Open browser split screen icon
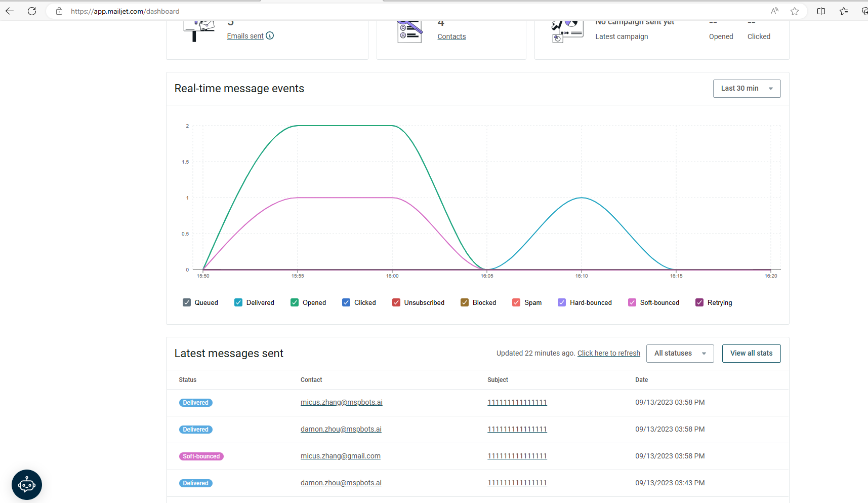868x503 pixels. [x=821, y=11]
